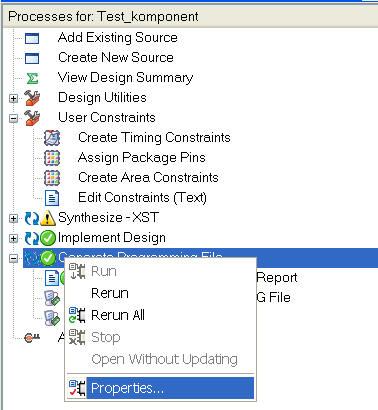This screenshot has width=378, height=410.
Task: Expand the Synthesize - XST process
Action: pos(13,219)
